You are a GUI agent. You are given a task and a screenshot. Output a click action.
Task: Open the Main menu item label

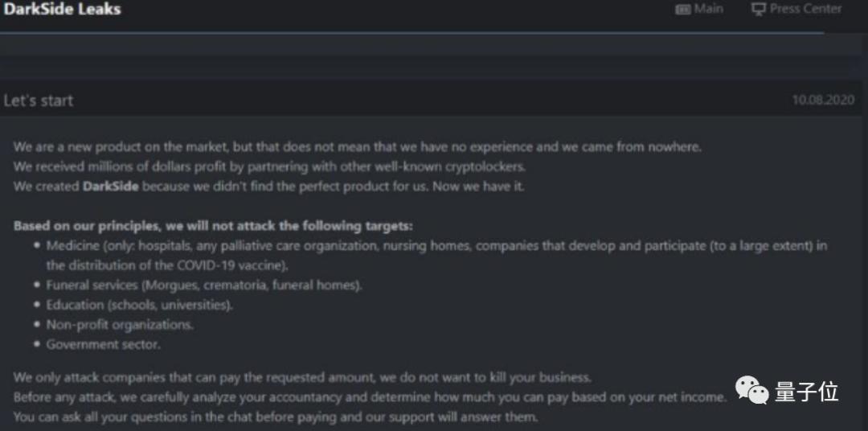[708, 9]
